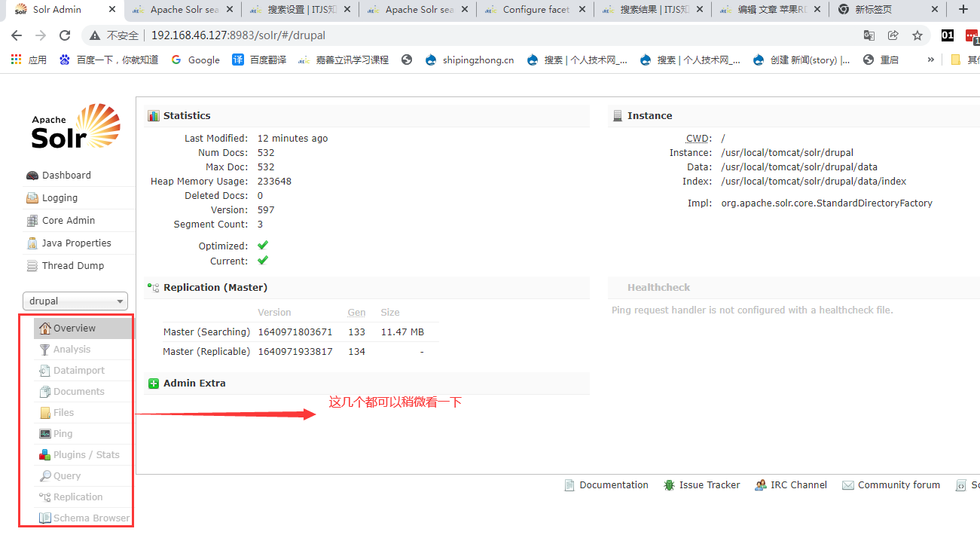This screenshot has width=980, height=544.
Task: Open the 百度翻译 bookmark
Action: coord(259,60)
